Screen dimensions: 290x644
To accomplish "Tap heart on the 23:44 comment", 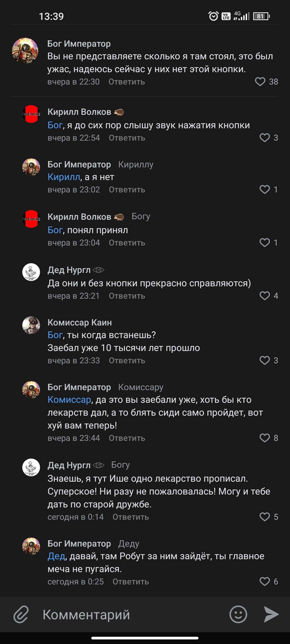I will (264, 438).
